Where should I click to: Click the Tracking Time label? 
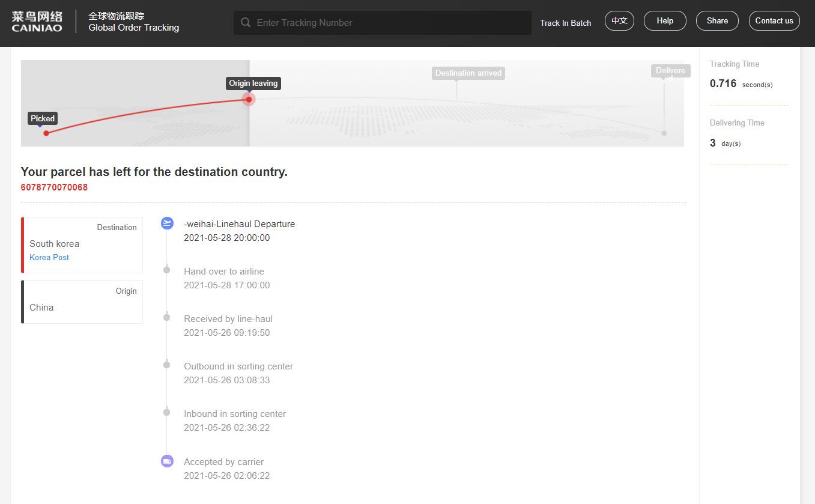point(735,64)
